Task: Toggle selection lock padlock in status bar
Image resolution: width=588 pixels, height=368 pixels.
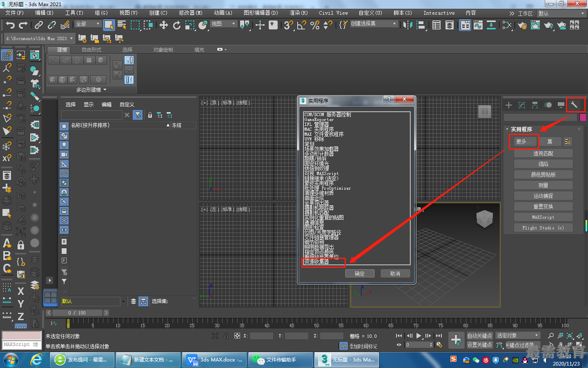Action: [226, 336]
